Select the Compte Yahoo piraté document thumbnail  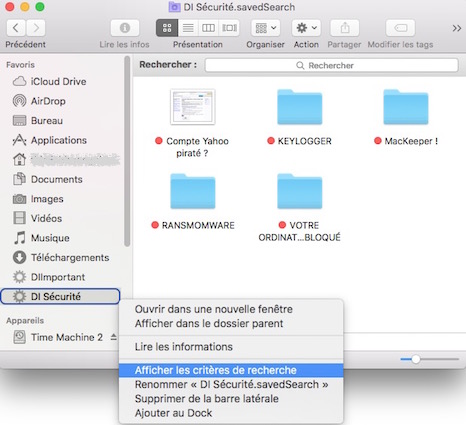click(193, 107)
